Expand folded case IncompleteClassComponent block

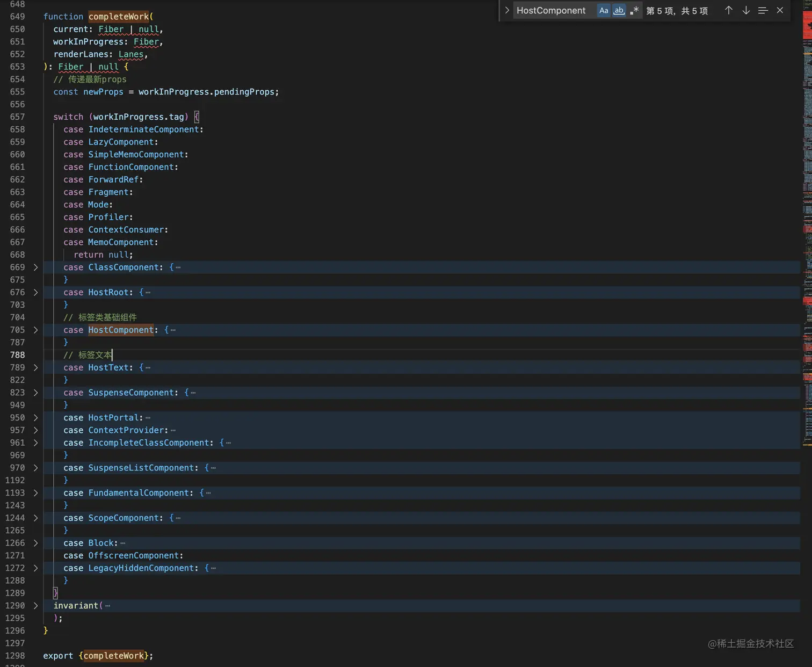pos(36,443)
